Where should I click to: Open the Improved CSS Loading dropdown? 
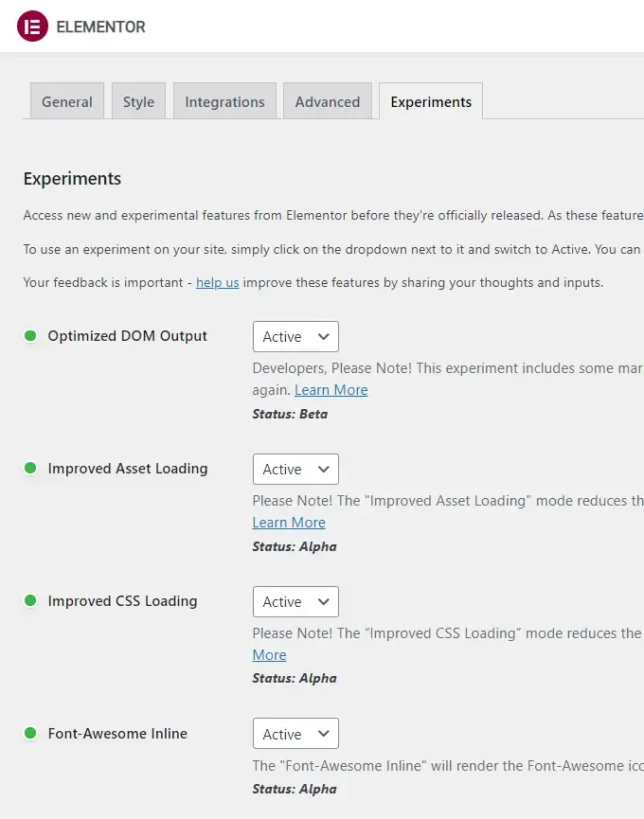coord(295,601)
